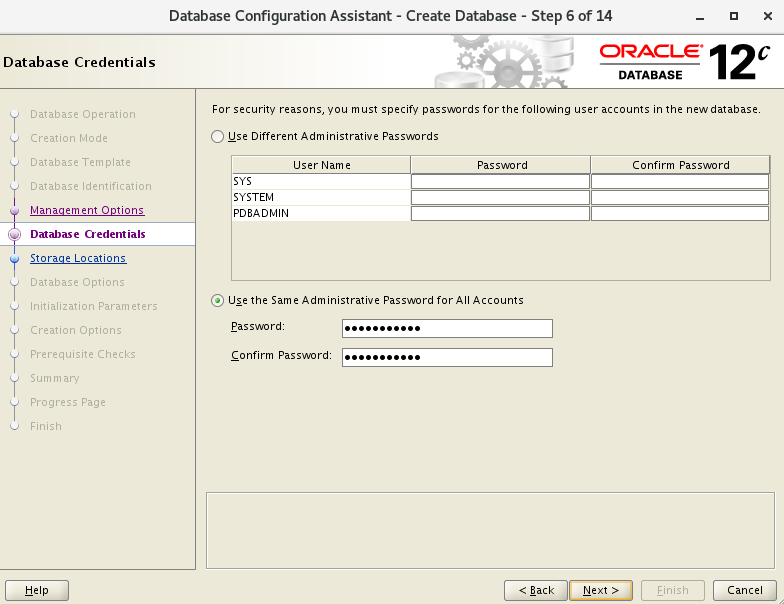Select Database Credentials step in sidebar
Screen dimensions: 784x604
pyautogui.click(x=88, y=234)
